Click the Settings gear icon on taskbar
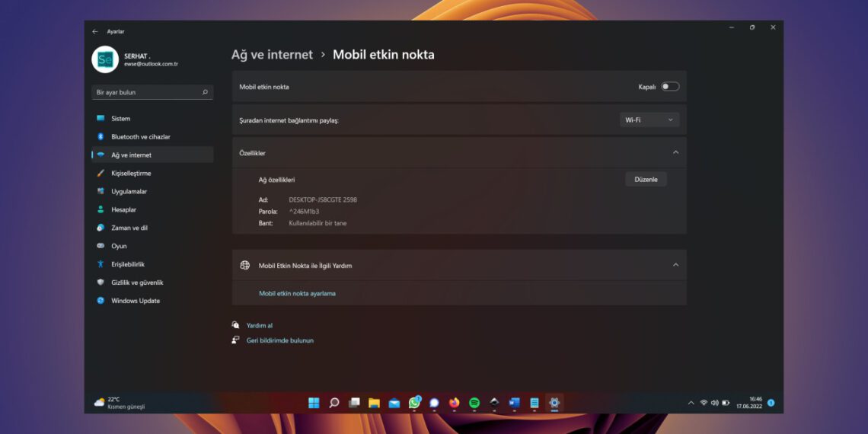This screenshot has height=434, width=868. (554, 403)
